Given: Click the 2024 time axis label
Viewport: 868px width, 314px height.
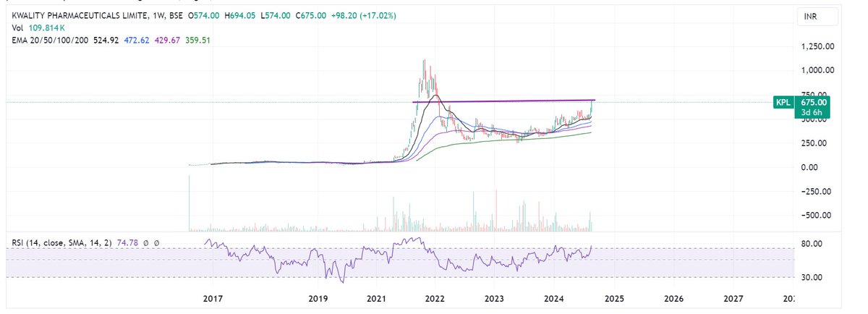Looking at the screenshot, I should pyautogui.click(x=553, y=298).
